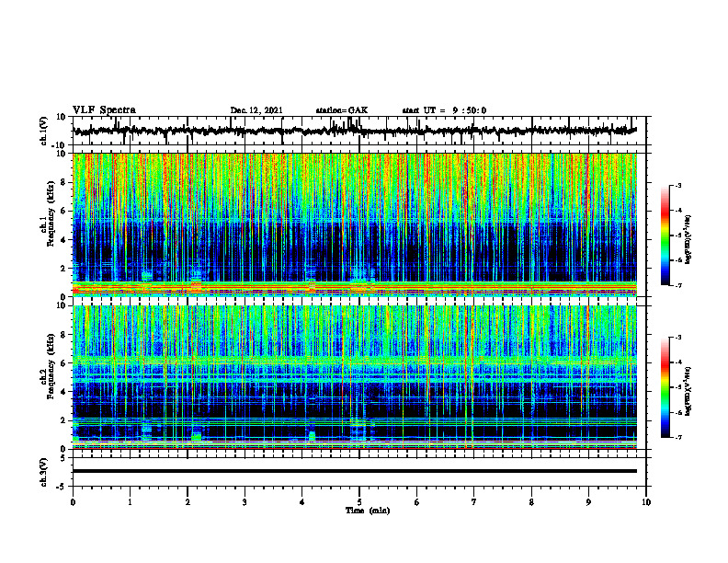Click the ch.1 spectrogram plot
Screen dimensions: 728x563
(x=354, y=224)
